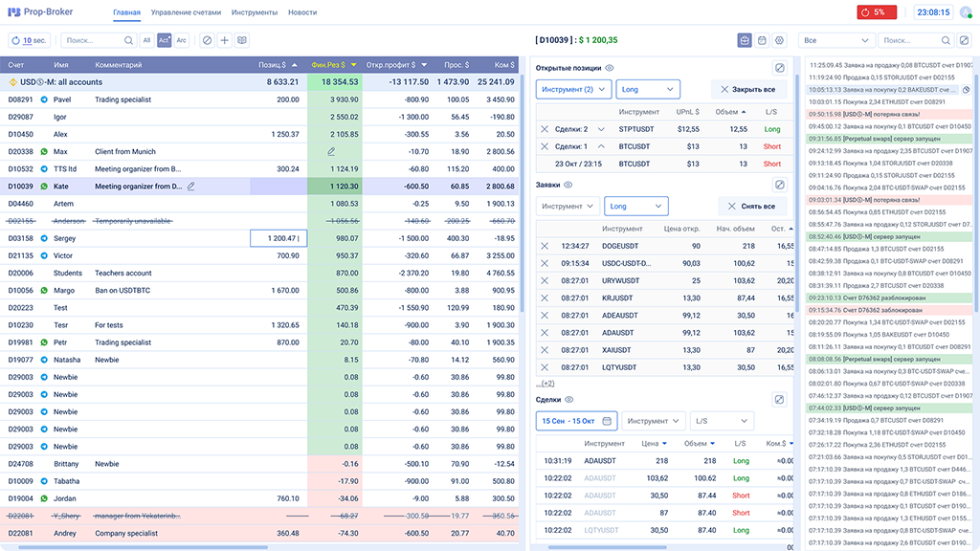Enable the Arc filter toggle

182,40
